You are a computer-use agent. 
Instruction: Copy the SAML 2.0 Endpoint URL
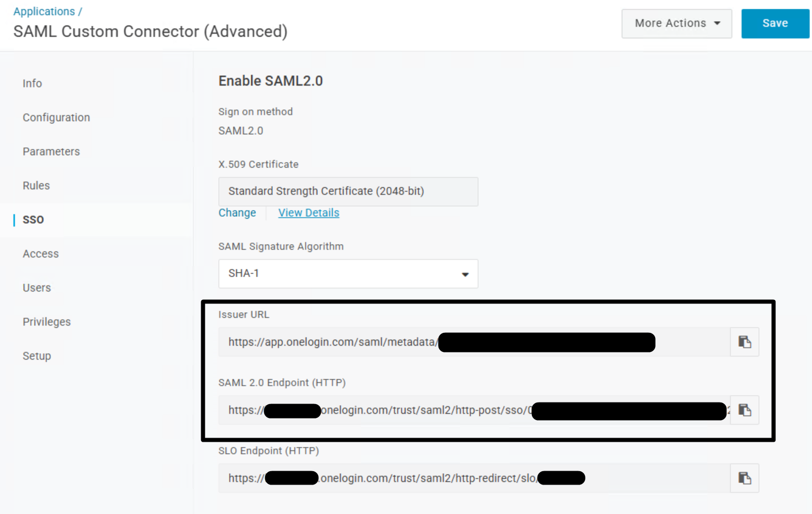point(744,410)
